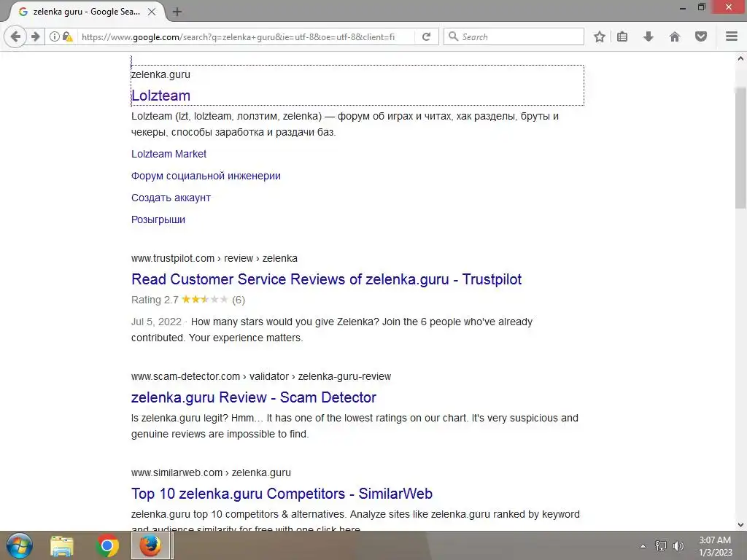Click the zelenka.guru site label text
The width and height of the screenshot is (747, 560).
pyautogui.click(x=160, y=74)
